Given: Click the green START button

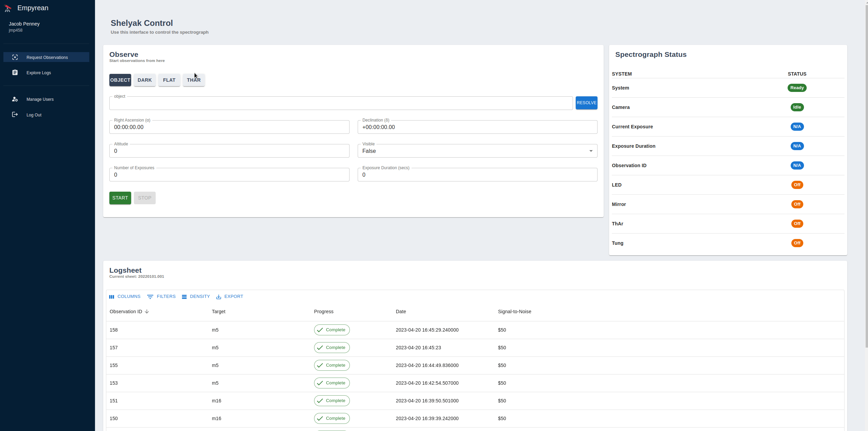Looking at the screenshot, I should click(x=120, y=198).
